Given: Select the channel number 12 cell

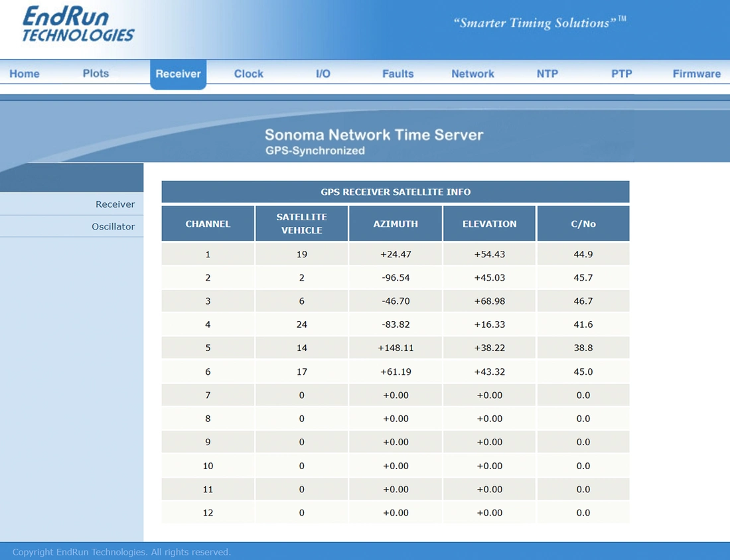Looking at the screenshot, I should (x=208, y=512).
